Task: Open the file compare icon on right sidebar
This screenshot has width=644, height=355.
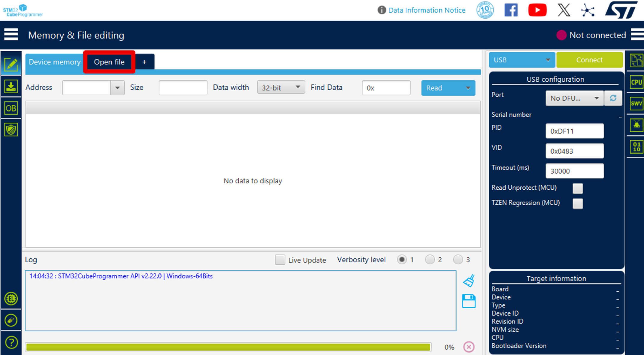Action: (x=636, y=61)
